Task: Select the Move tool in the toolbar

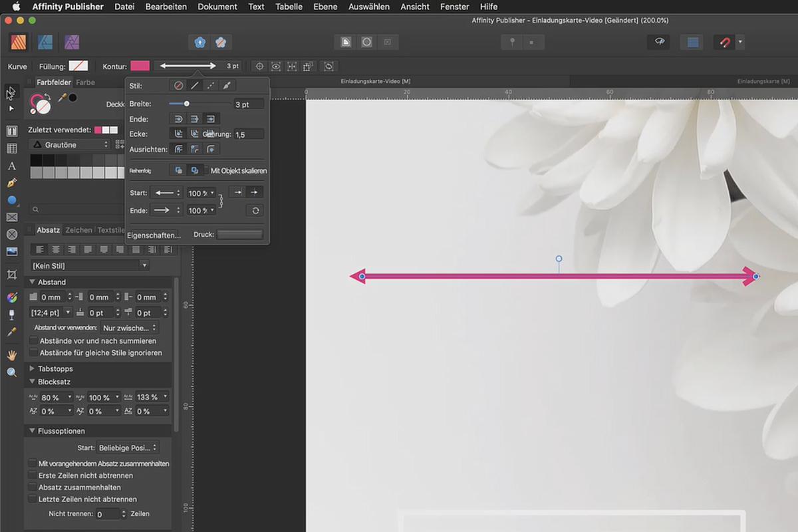Action: pyautogui.click(x=9, y=94)
